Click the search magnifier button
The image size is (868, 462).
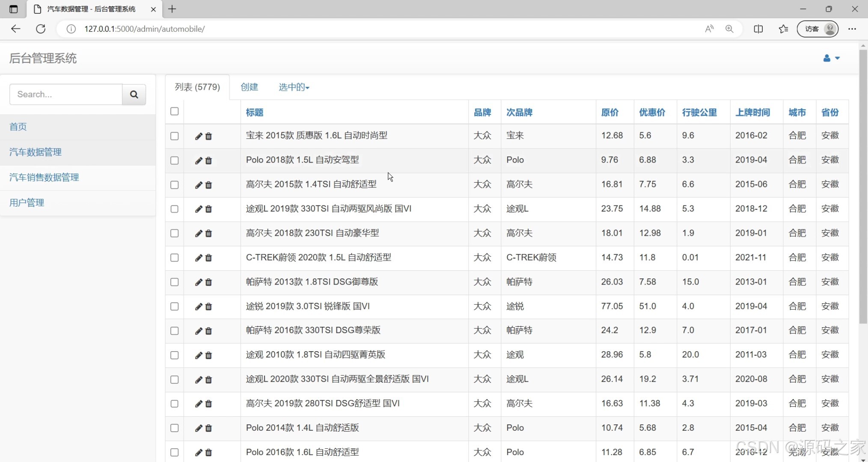[134, 95]
